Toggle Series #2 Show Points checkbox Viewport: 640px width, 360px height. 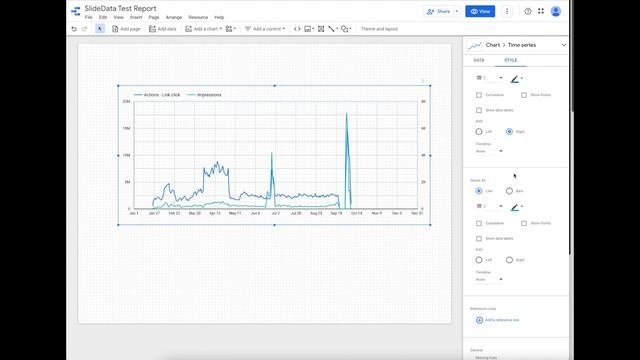pos(524,223)
